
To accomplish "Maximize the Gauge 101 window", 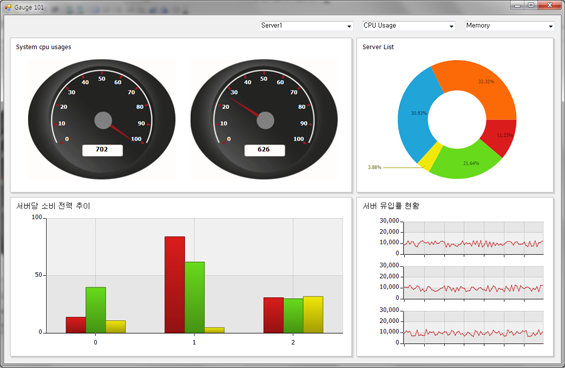I will tap(530, 5).
